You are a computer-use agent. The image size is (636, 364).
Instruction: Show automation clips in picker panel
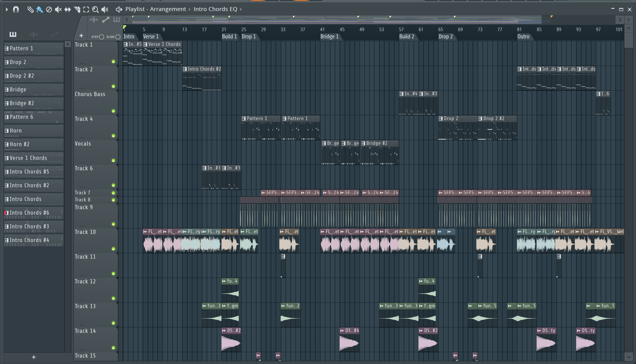(x=55, y=34)
